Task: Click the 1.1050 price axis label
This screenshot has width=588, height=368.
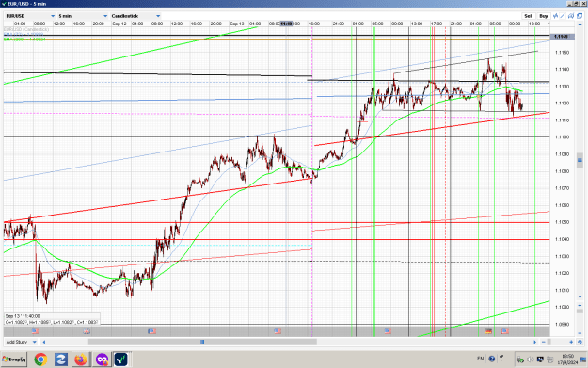Action: tap(562, 222)
